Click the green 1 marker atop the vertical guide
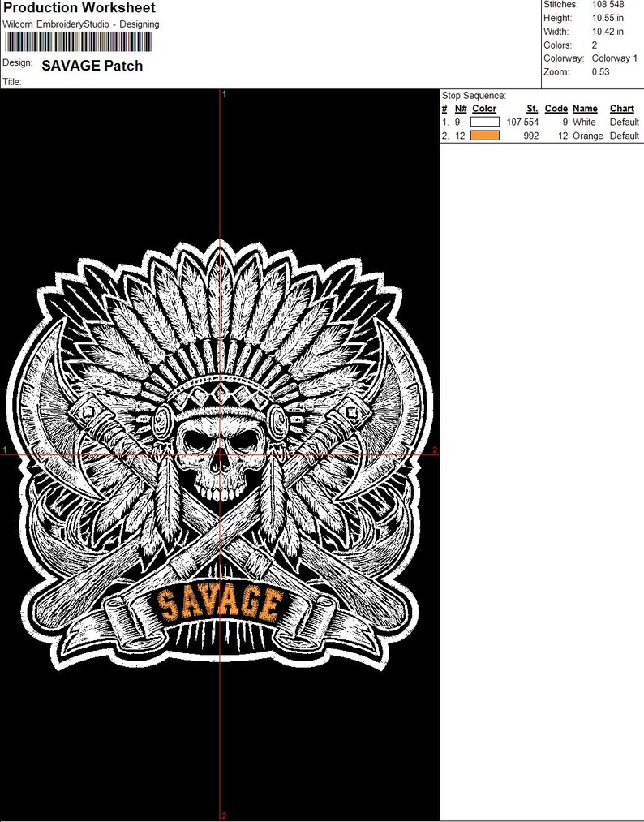This screenshot has width=644, height=822. 225,95
